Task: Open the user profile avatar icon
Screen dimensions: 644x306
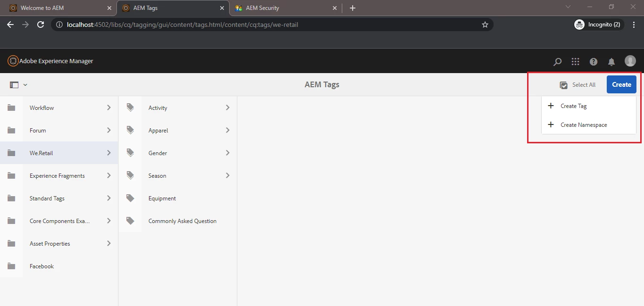Action: 630,61
